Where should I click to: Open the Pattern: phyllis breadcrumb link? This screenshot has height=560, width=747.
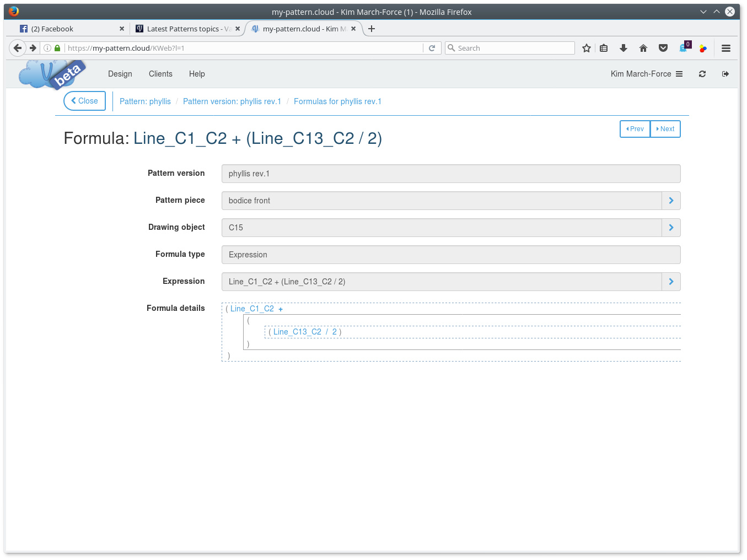point(145,101)
